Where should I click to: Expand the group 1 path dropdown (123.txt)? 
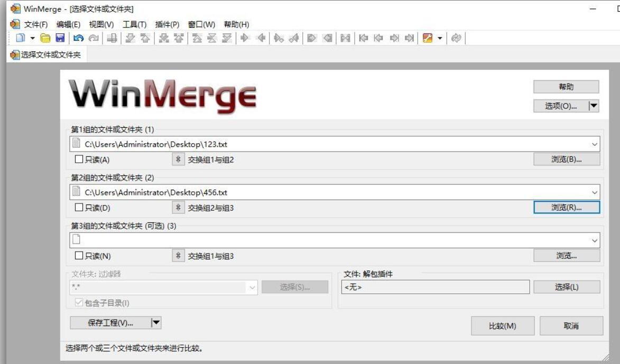pyautogui.click(x=594, y=144)
